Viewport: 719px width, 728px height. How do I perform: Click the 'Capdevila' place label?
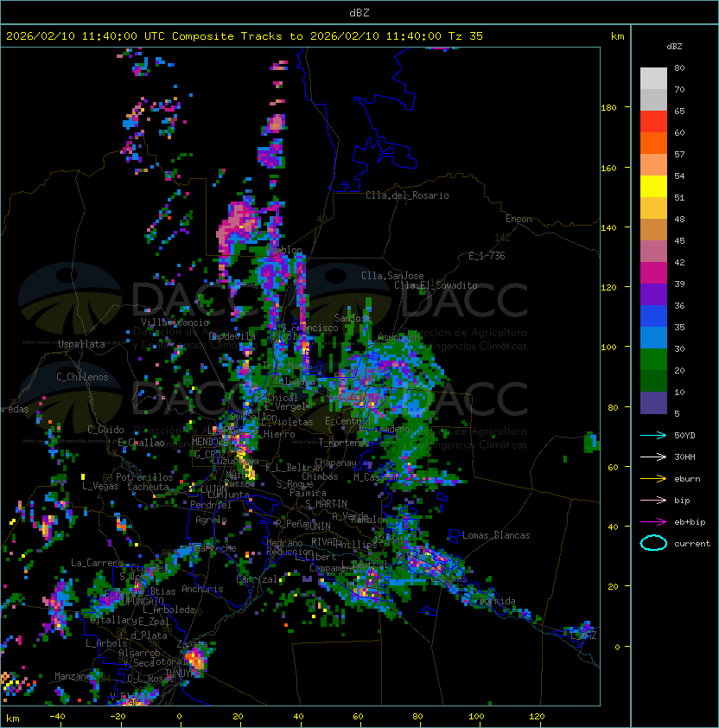[232, 336]
